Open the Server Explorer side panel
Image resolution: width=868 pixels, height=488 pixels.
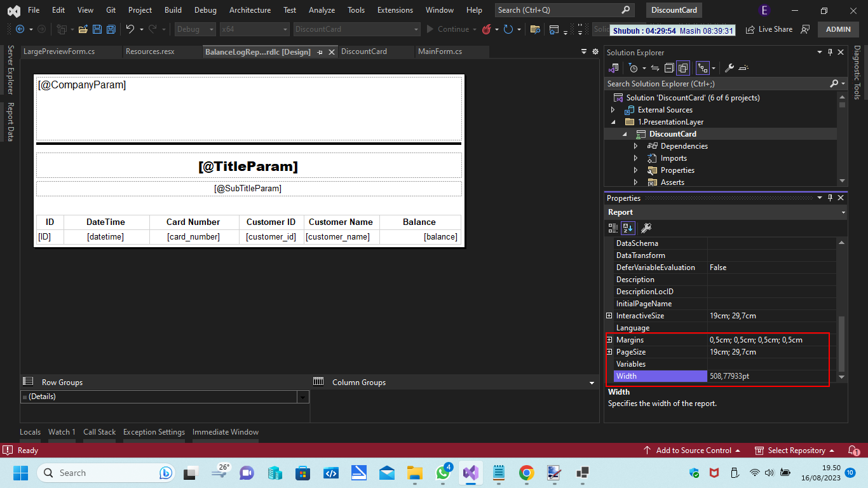point(10,69)
